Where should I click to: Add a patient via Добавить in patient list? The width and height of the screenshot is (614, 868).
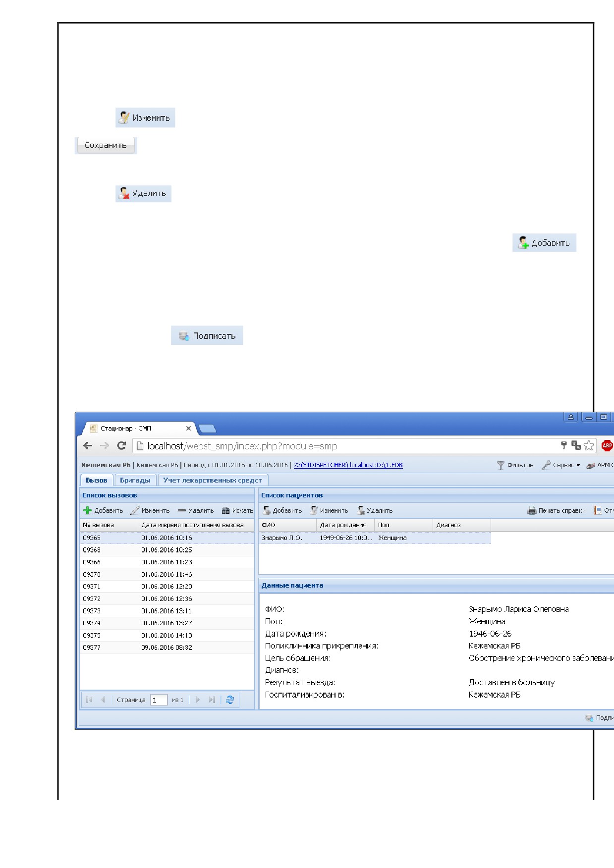click(282, 511)
